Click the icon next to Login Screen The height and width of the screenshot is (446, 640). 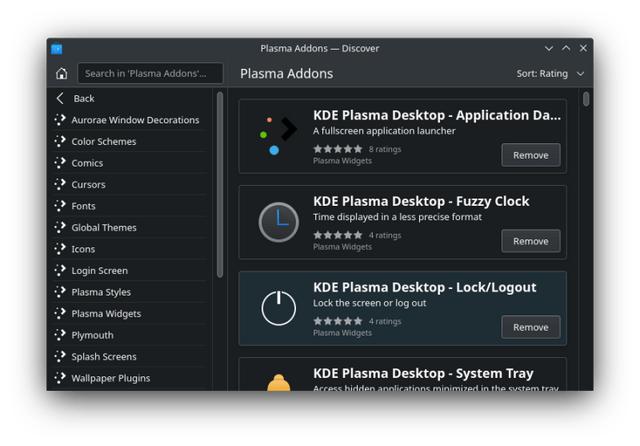(x=60, y=271)
